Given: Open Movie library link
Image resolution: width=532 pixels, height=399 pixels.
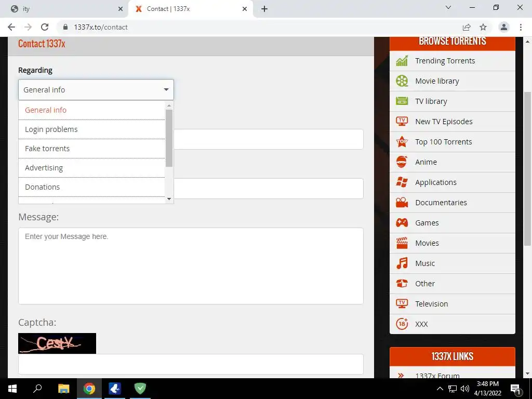Looking at the screenshot, I should coord(437,81).
